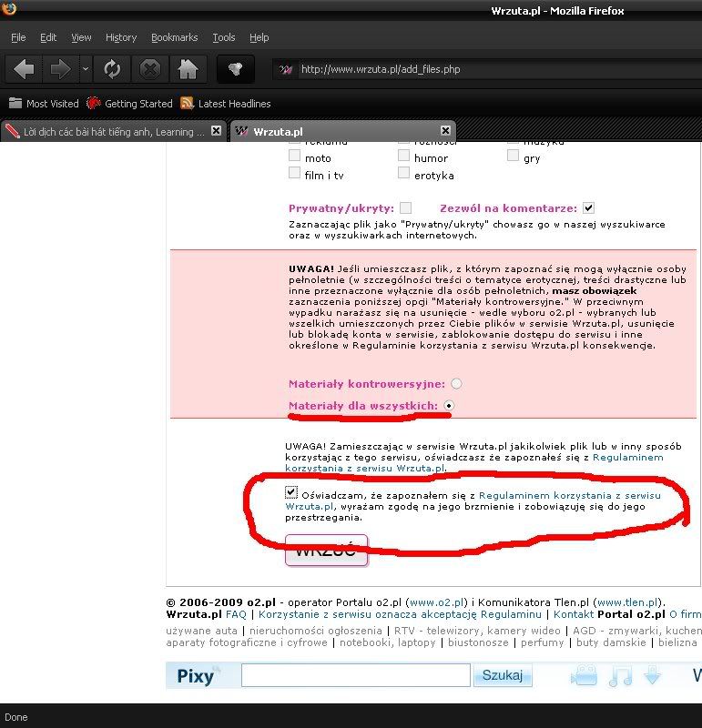This screenshot has width=702, height=728.
Task: Click the Forward arrow button
Action: pos(60,69)
